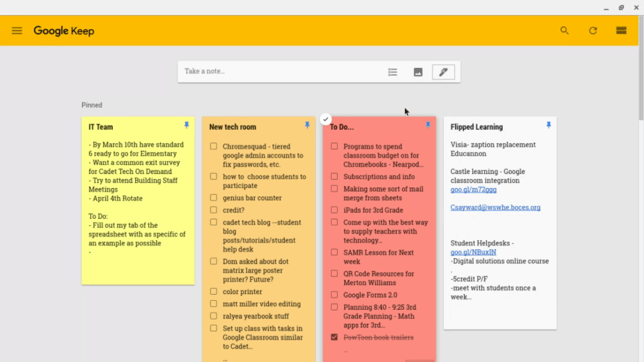The width and height of the screenshot is (644, 362).
Task: Open the Flipped Learning note title
Action: click(x=477, y=127)
